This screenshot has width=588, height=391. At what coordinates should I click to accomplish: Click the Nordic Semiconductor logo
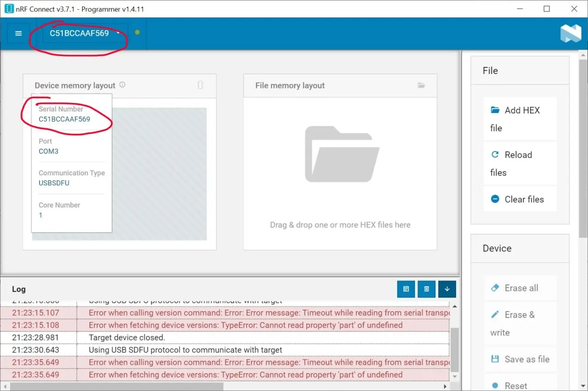[x=571, y=34]
